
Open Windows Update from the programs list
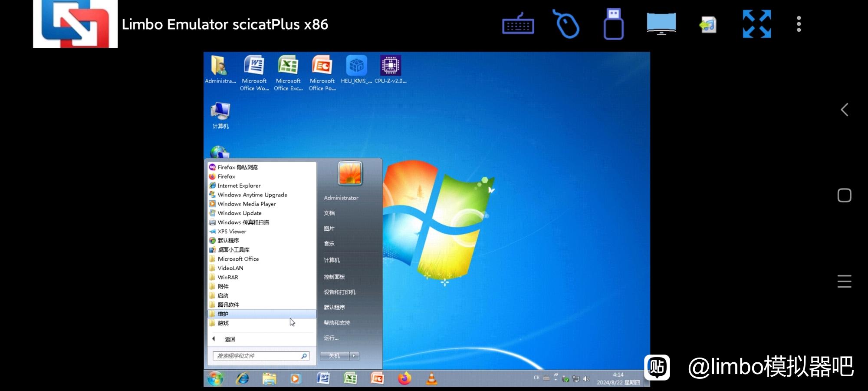[262, 213]
